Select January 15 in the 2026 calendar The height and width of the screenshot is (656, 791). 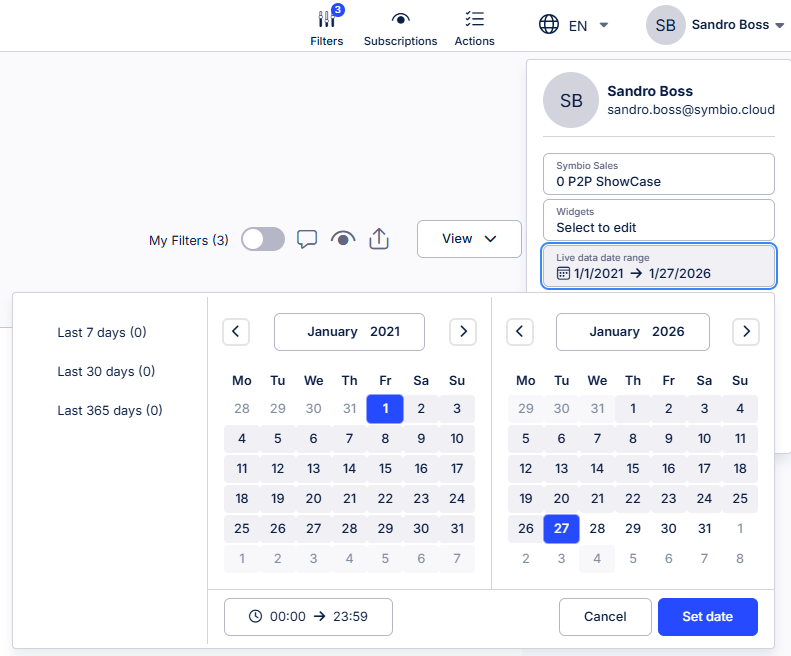tap(633, 468)
